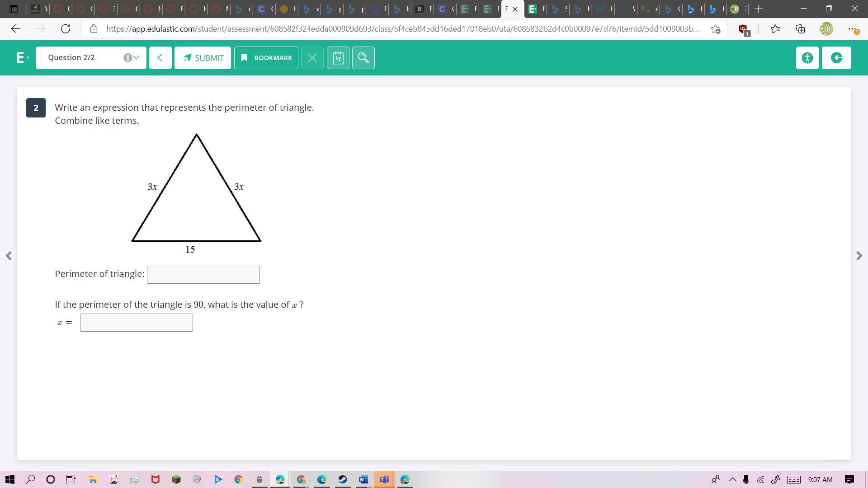
Task: Click the Edulastic E logo
Action: (x=20, y=58)
